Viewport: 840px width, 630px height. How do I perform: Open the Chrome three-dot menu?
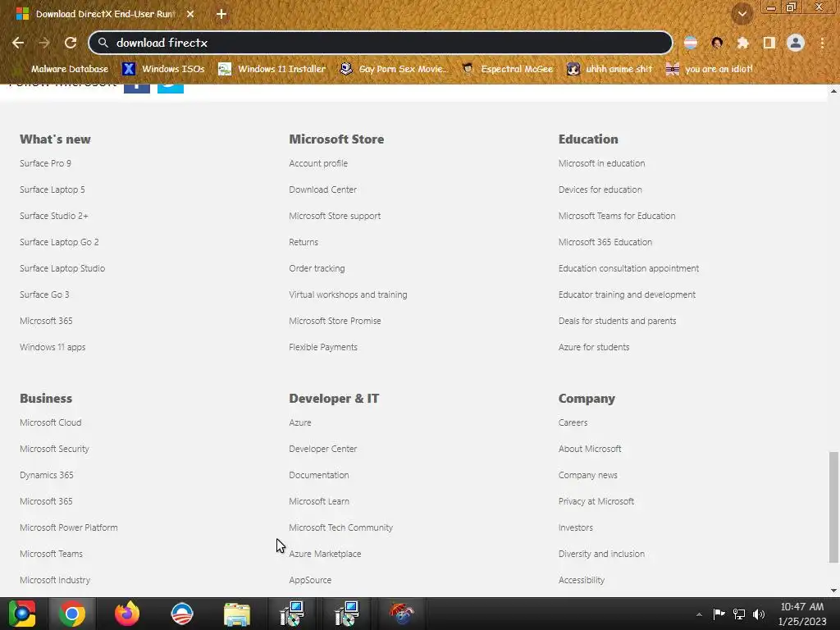(822, 43)
